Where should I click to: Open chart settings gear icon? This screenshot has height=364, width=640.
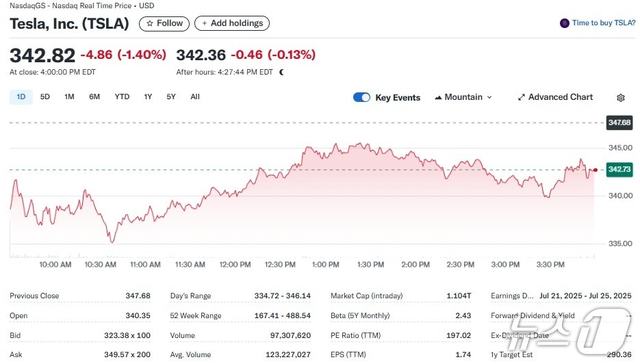621,98
